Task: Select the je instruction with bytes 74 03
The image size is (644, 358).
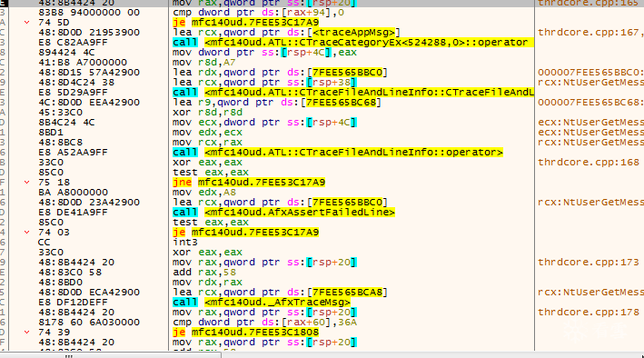Action: click(x=245, y=233)
